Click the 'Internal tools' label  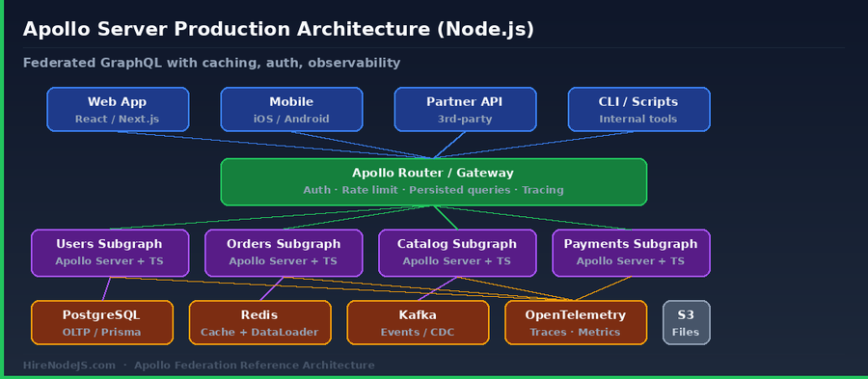point(638,119)
